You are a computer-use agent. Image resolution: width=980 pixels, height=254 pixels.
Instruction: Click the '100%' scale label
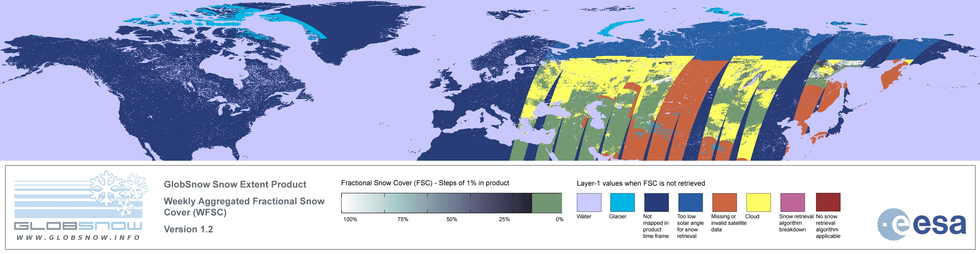coord(350,219)
